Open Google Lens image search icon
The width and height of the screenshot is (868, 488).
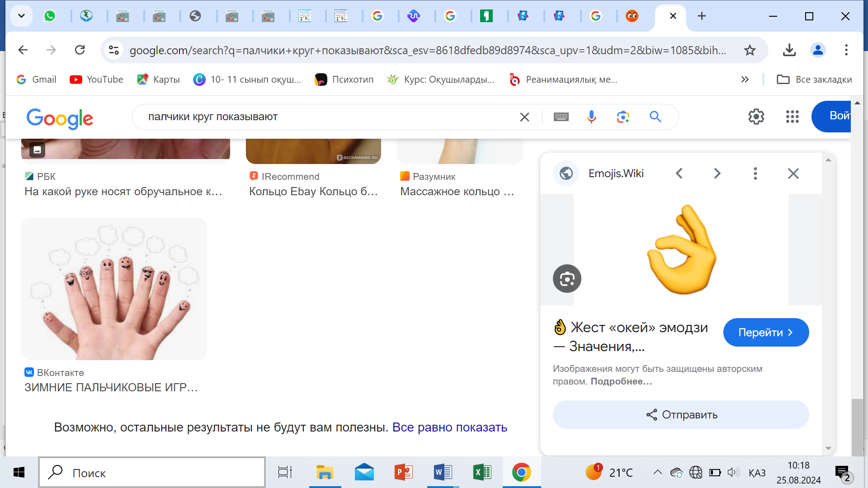pyautogui.click(x=623, y=117)
